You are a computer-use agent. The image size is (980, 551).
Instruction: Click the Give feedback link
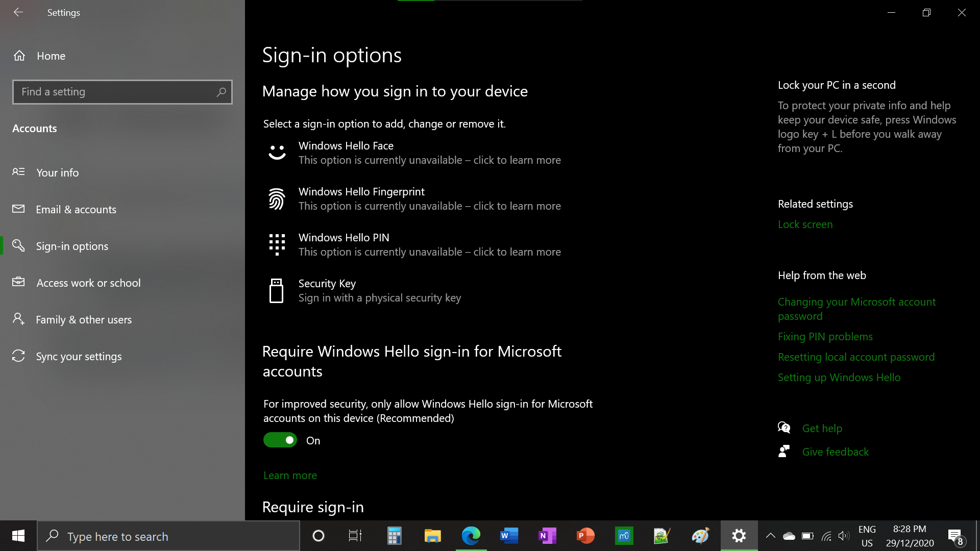coord(835,452)
